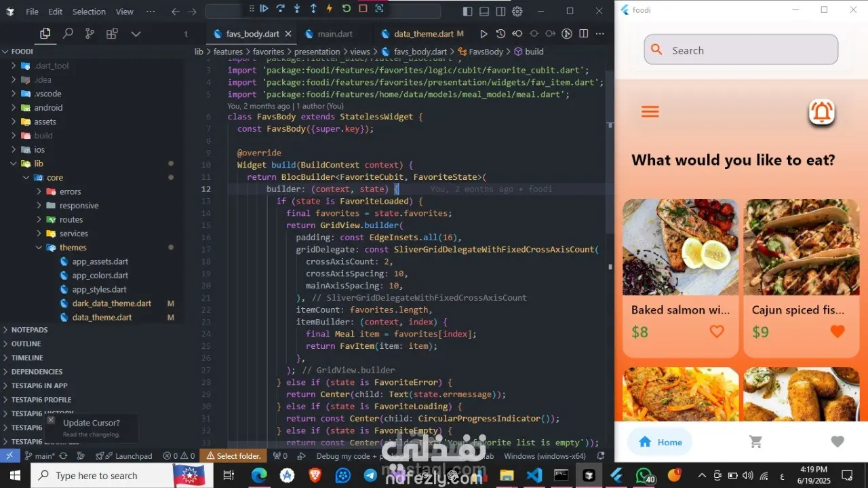Stop debugging with the red square icon

click(x=363, y=9)
